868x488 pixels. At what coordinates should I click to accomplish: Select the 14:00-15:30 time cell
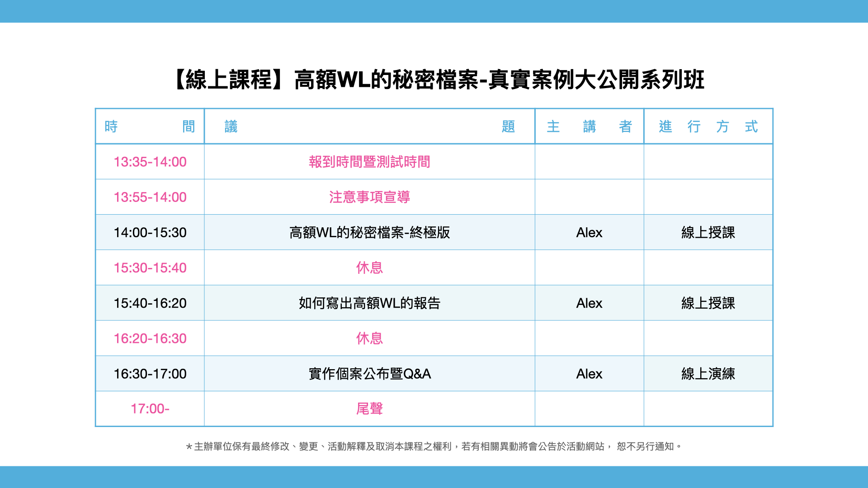[150, 232]
